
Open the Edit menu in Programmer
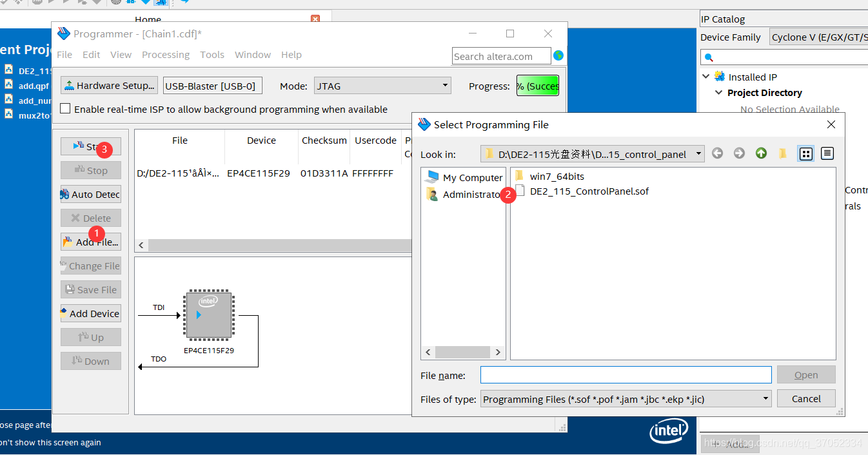point(91,55)
